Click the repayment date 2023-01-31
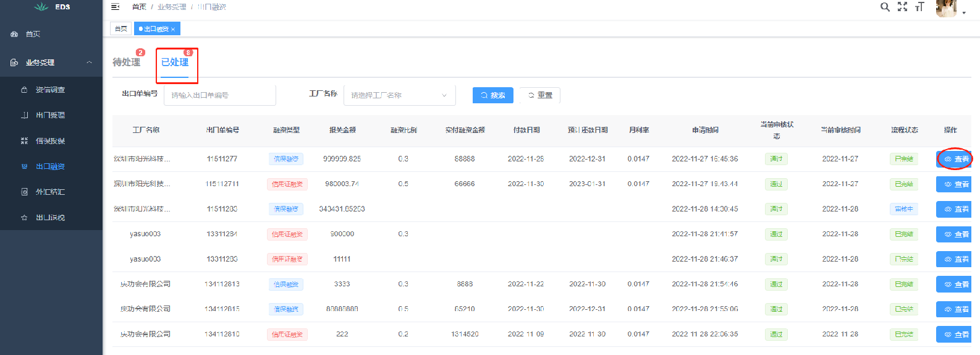The width and height of the screenshot is (980, 355). coord(587,184)
